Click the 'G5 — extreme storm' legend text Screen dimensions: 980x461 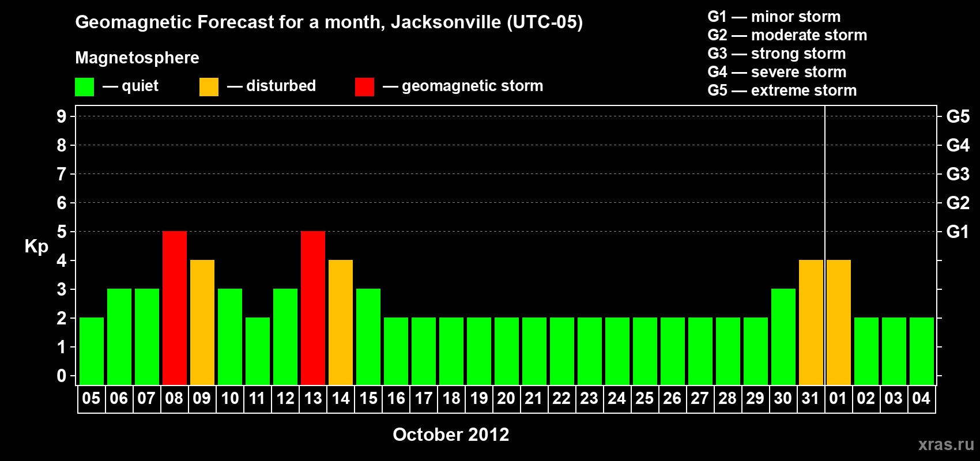pos(782,90)
